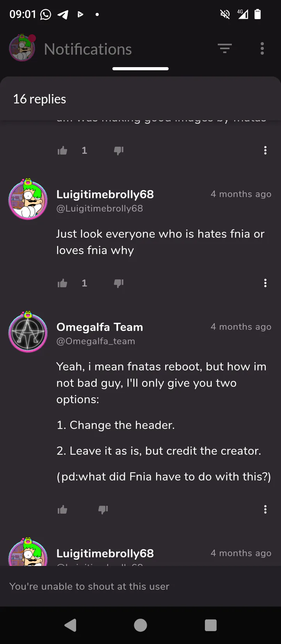
Task: Open Luigitimebrolly68's avatar on fnia reply
Action: pyautogui.click(x=28, y=200)
